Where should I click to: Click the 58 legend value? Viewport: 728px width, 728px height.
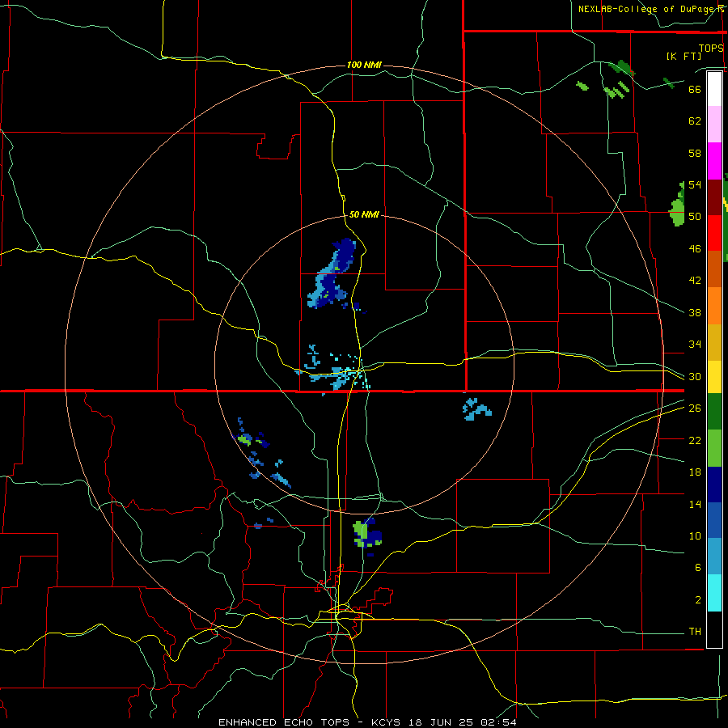695,153
